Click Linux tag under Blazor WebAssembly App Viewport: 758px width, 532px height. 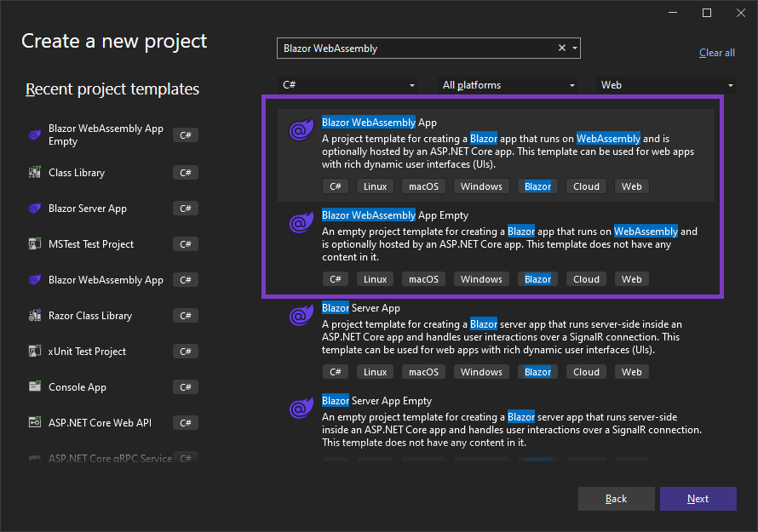(x=375, y=186)
